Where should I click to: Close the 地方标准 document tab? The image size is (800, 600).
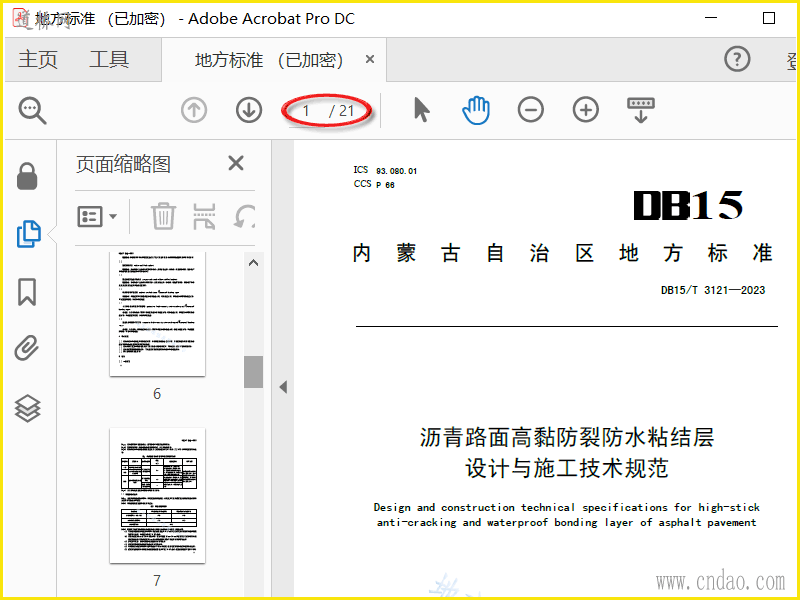click(370, 60)
